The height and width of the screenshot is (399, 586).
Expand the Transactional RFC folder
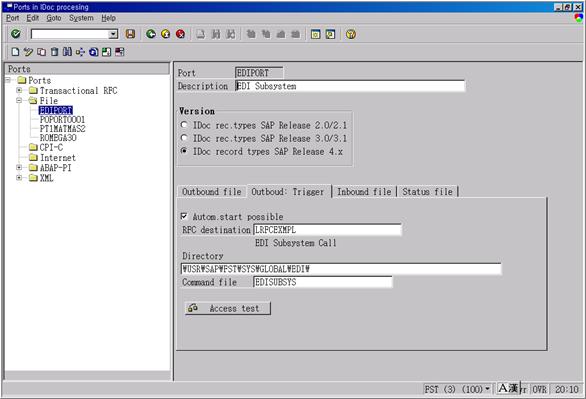tap(19, 90)
